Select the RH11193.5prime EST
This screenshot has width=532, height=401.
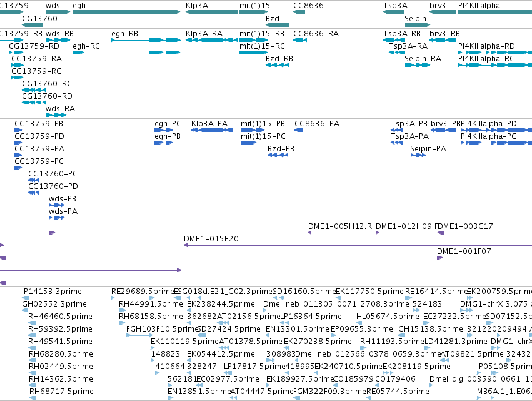pyautogui.click(x=363, y=348)
